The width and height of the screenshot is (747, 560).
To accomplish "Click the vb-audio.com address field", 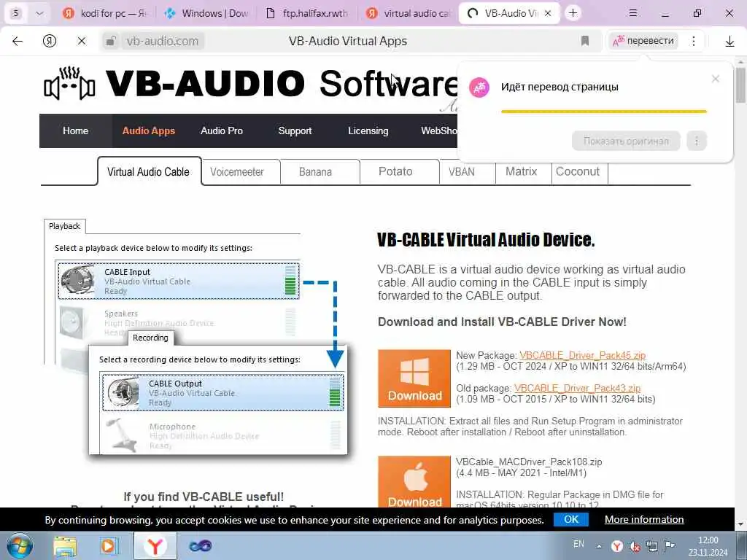I will tap(163, 41).
